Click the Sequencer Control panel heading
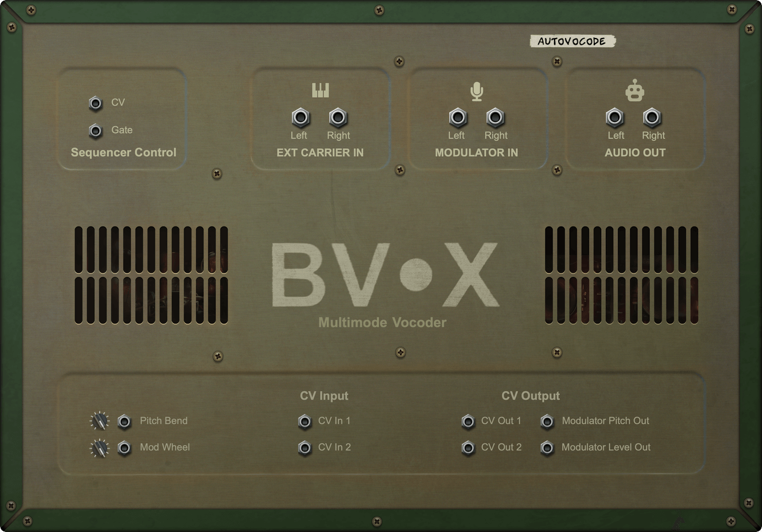 coord(122,152)
